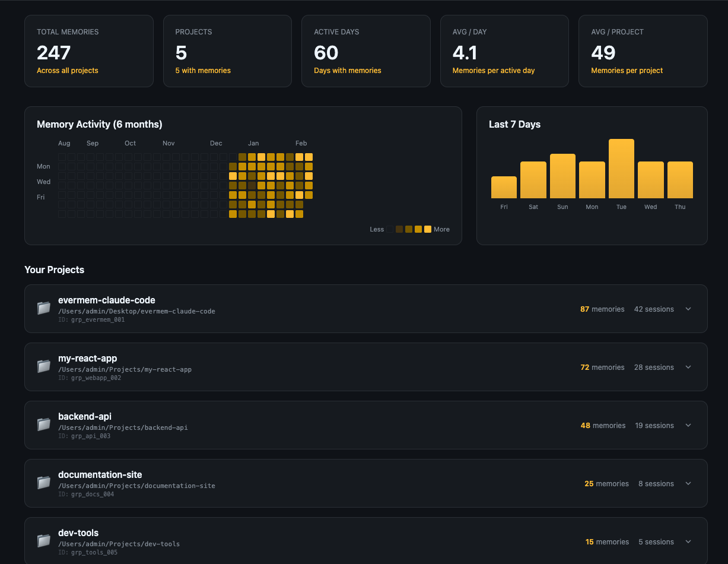Click the Sun bar in Last 7 Days
Screen dimensions: 728x564
point(562,176)
